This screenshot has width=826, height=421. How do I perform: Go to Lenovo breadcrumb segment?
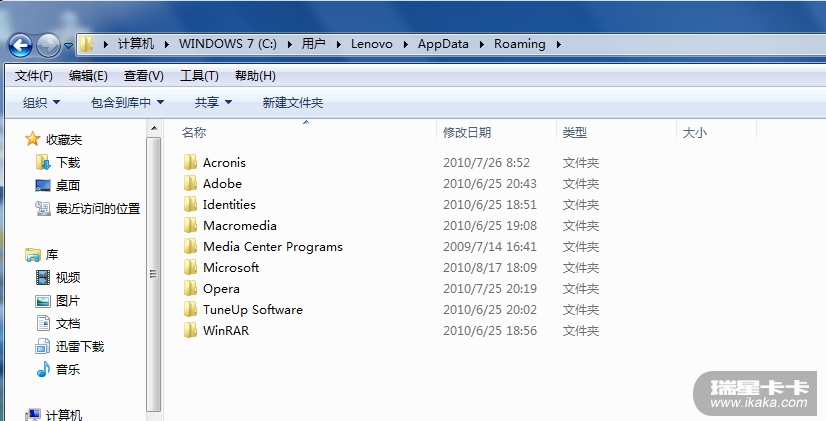371,44
